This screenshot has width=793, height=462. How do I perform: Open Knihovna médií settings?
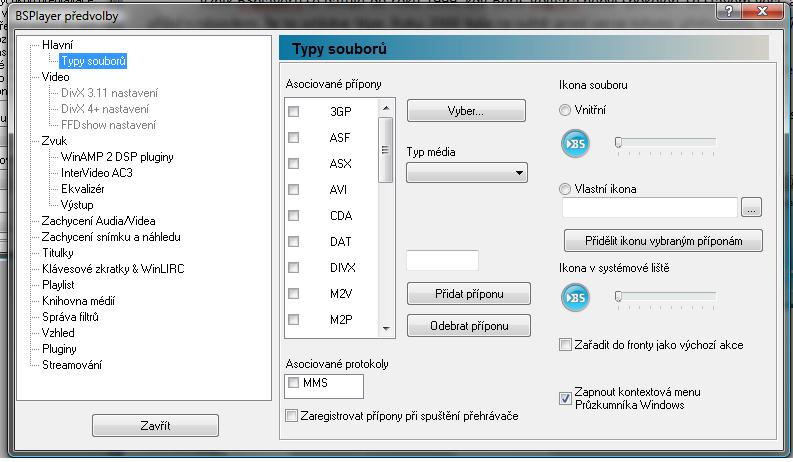click(x=78, y=301)
